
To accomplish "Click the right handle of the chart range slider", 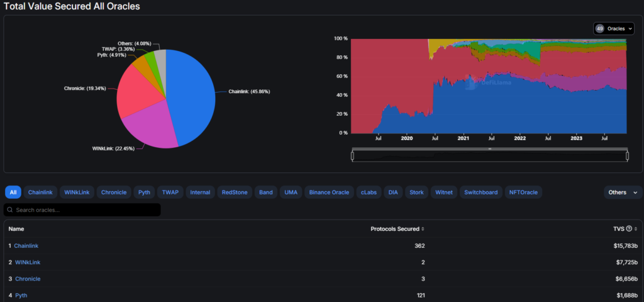I will [x=627, y=155].
